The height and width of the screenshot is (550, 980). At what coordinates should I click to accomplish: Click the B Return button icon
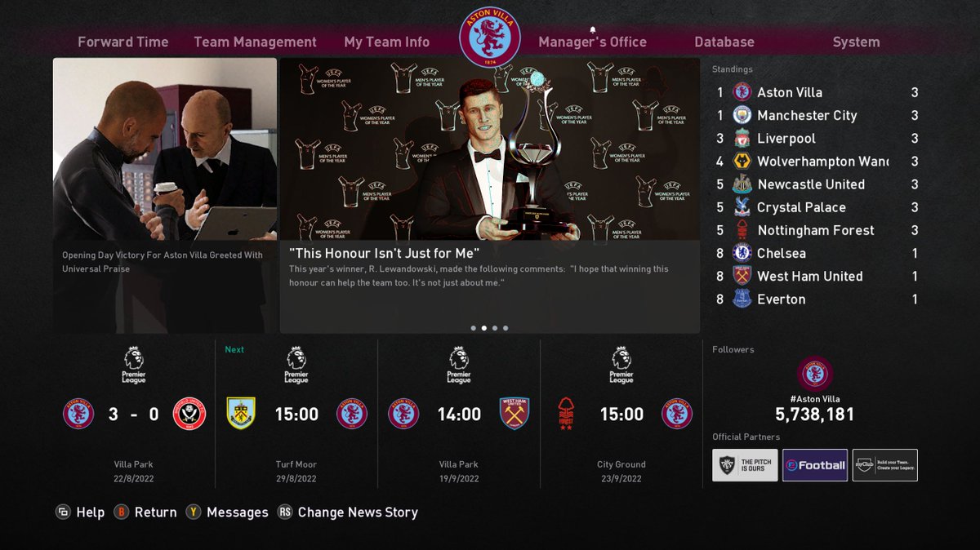tap(121, 512)
